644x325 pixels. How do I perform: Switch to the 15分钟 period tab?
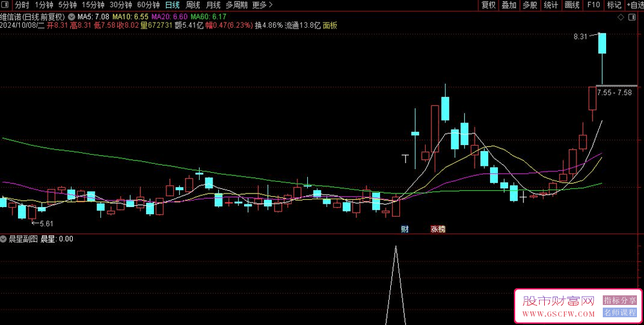point(93,5)
